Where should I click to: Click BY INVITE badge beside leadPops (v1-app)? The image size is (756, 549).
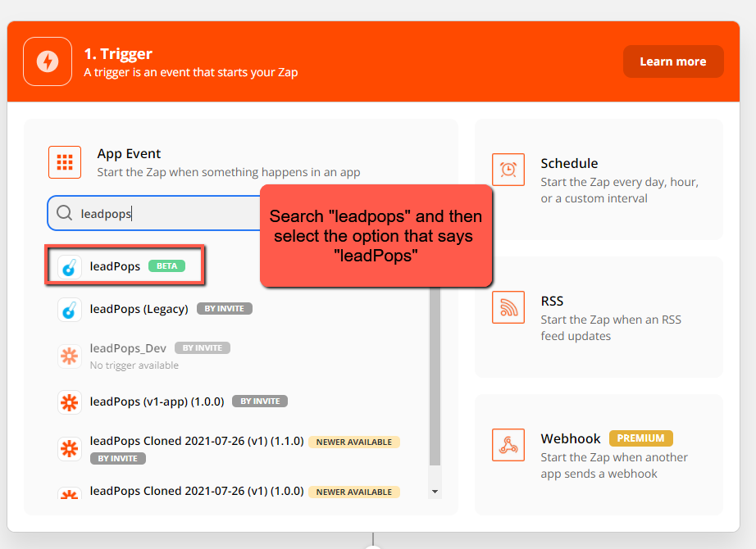tap(260, 401)
